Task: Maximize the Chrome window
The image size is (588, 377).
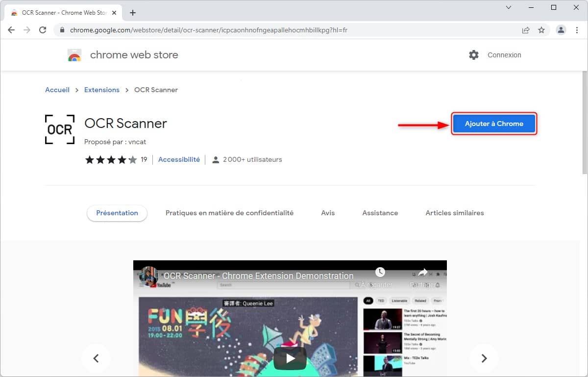Action: [x=554, y=7]
